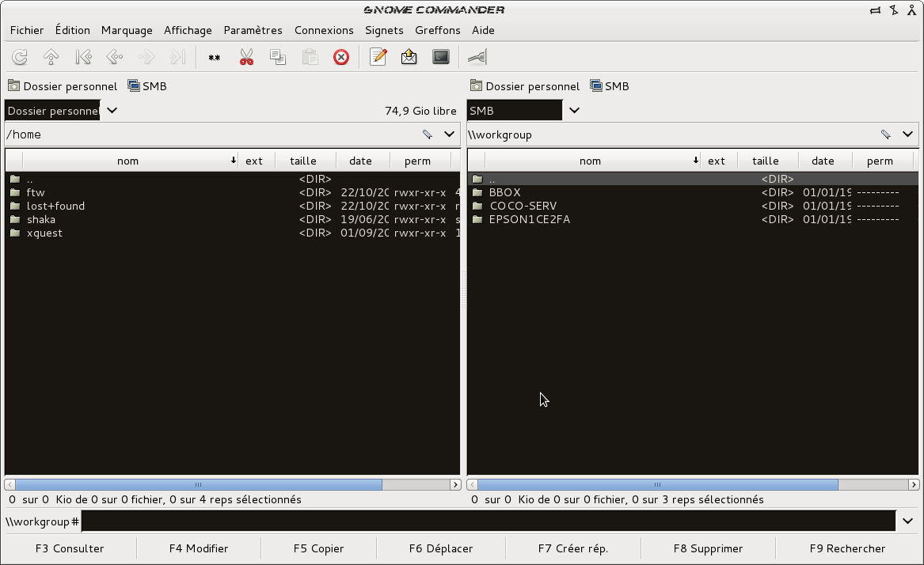Select the ftw folder row
Screen dimensions: 924x565
pos(232,192)
